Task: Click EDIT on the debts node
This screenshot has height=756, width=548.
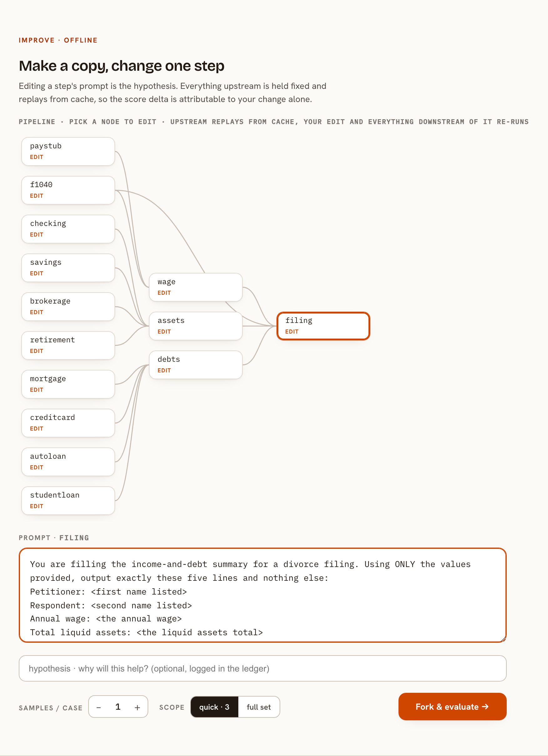Action: click(164, 370)
